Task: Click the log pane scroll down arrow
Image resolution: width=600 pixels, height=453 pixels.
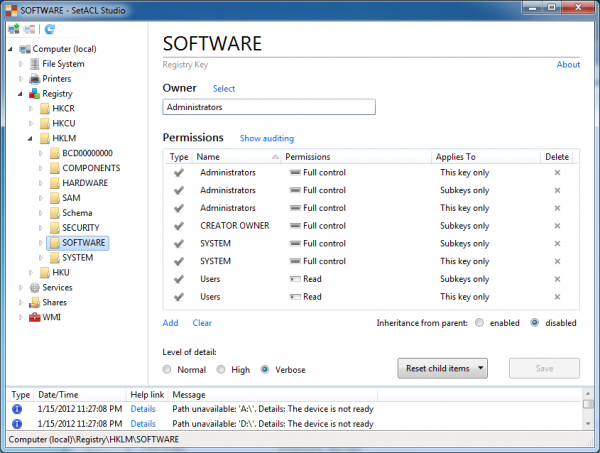Action: click(588, 424)
